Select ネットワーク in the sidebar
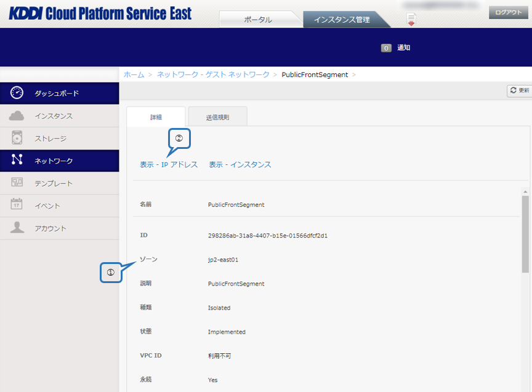Viewport: 532px width, 392px height. point(59,161)
